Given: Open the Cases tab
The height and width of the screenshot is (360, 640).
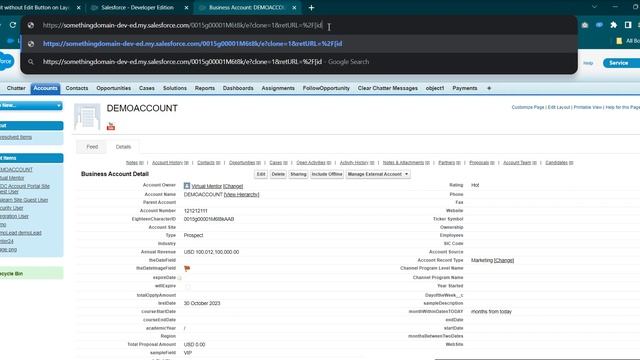Looking at the screenshot, I should click(147, 88).
